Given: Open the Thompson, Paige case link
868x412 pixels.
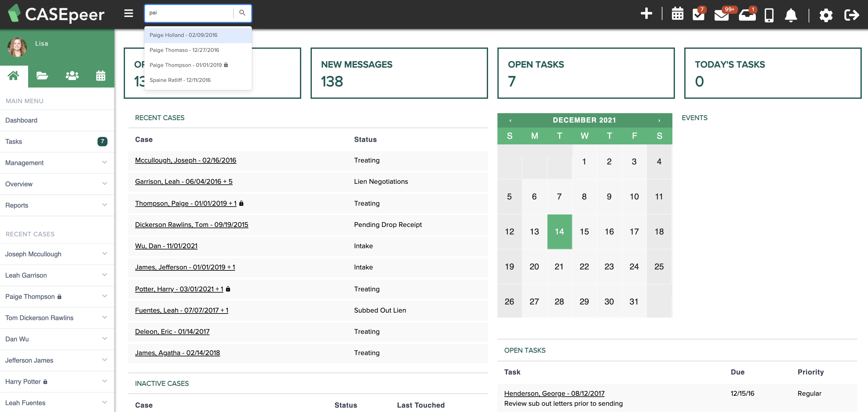Looking at the screenshot, I should [x=185, y=203].
